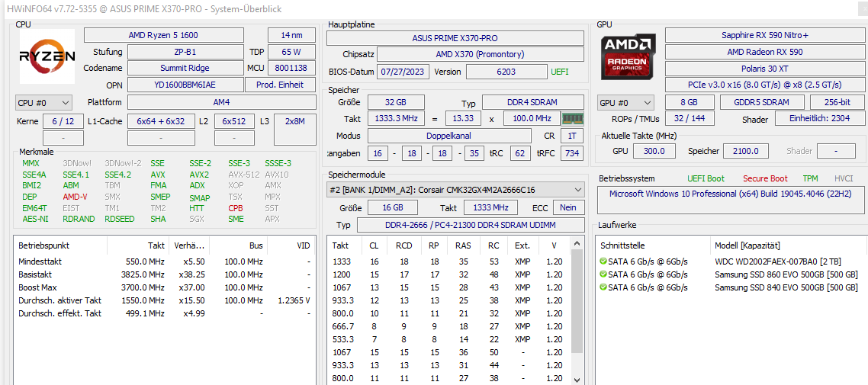Viewport: 868px width, 385px height.
Task: Select the 533.3 XMP timings row
Action: (449, 340)
